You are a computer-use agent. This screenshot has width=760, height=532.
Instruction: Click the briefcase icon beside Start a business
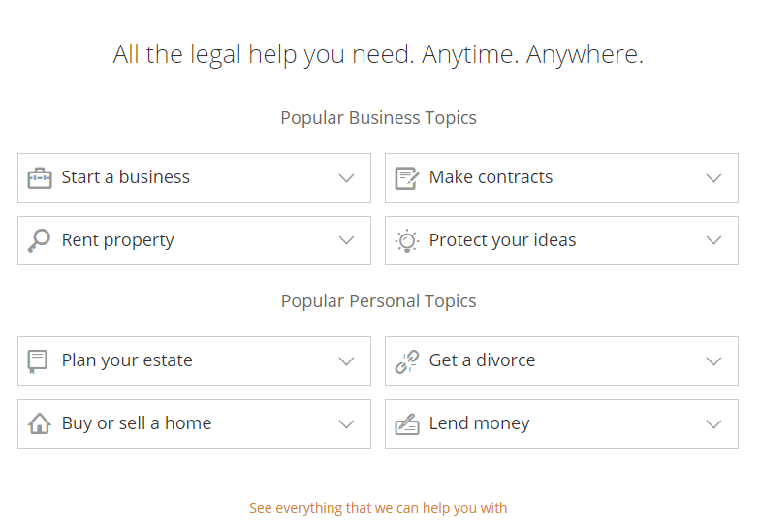tap(40, 178)
